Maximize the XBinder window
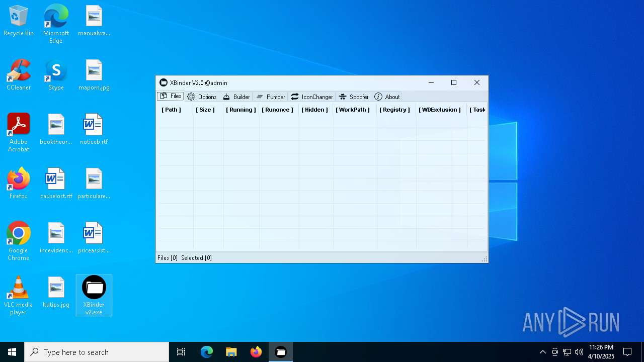Image resolution: width=644 pixels, height=362 pixels. tap(454, 82)
